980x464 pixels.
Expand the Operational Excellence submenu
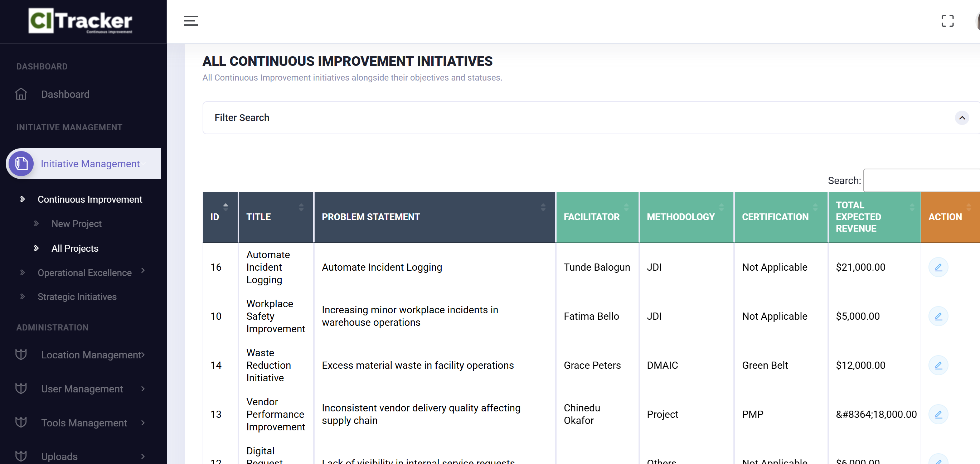(84, 272)
